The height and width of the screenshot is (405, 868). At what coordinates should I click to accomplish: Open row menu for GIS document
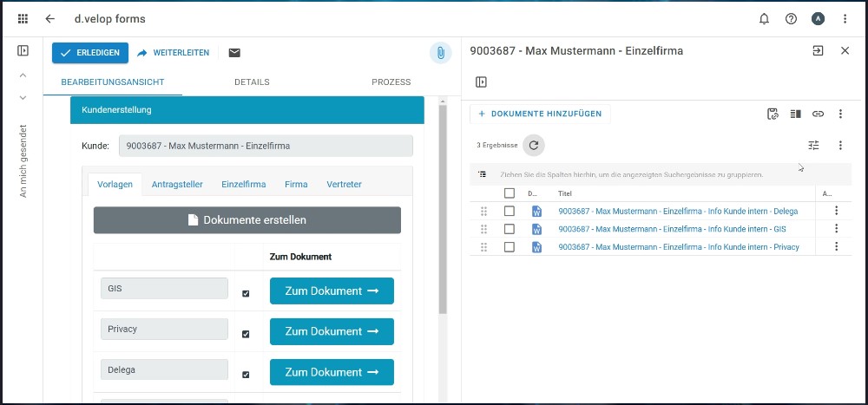837,228
